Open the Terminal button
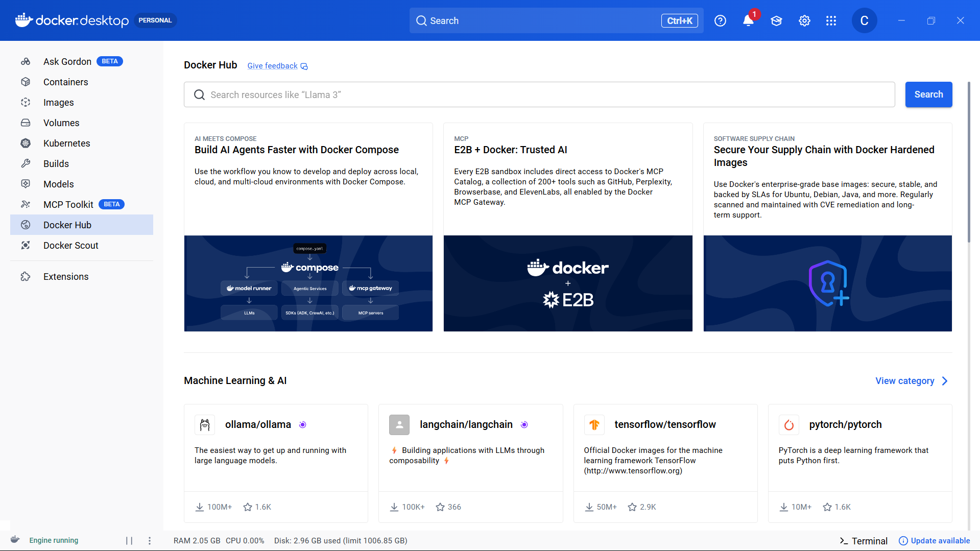 pyautogui.click(x=864, y=541)
